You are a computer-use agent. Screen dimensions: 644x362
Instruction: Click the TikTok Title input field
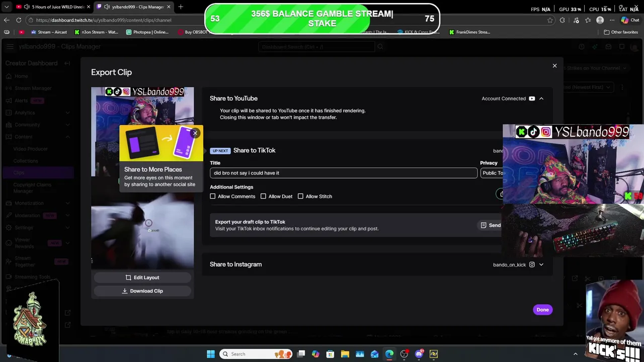[x=343, y=173]
